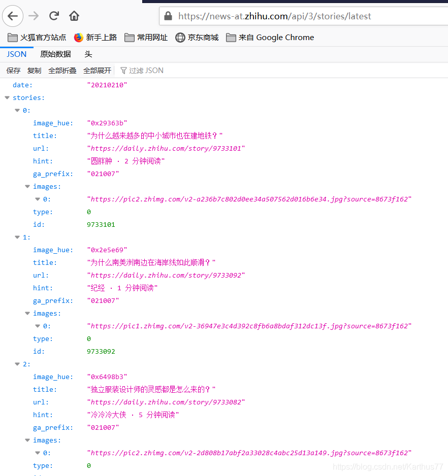This screenshot has height=476, width=448.
Task: Switch to the 头 headers tab
Action: click(88, 54)
